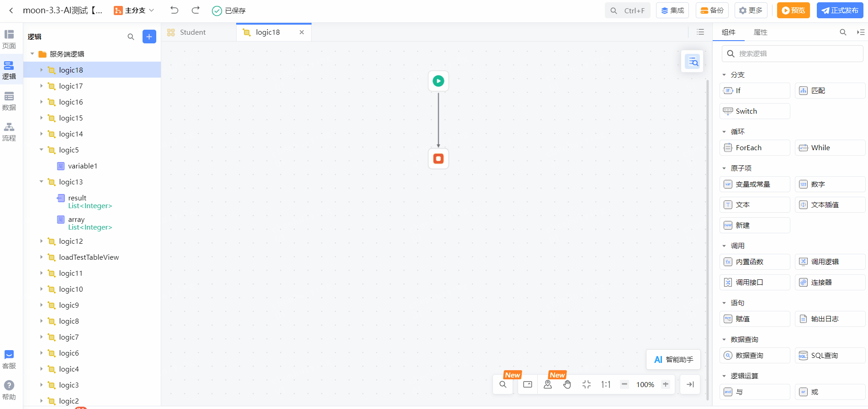Image resolution: width=868 pixels, height=409 pixels.
Task: Open the 数据 (Data) sidebar section
Action: pos(9,101)
